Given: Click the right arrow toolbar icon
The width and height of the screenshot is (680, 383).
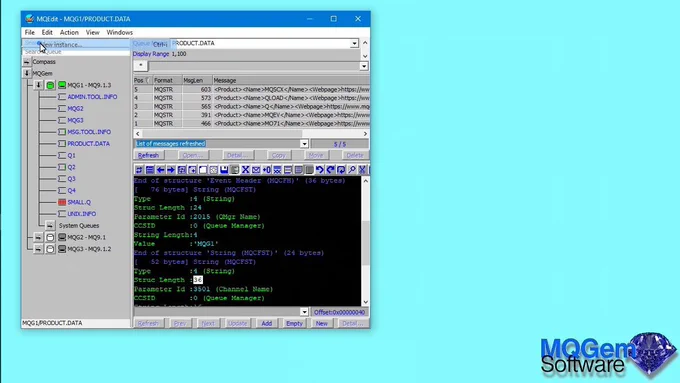Looking at the screenshot, I should [x=171, y=170].
